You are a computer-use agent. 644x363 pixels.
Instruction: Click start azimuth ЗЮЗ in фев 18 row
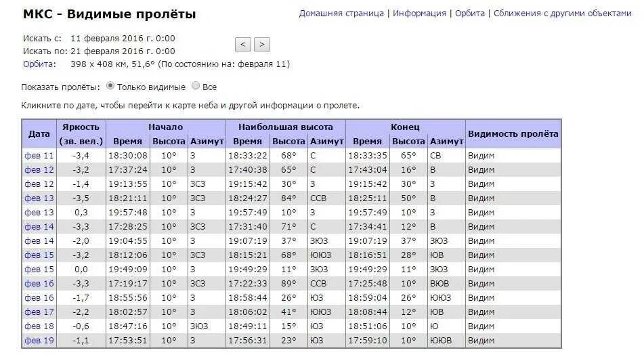(199, 326)
